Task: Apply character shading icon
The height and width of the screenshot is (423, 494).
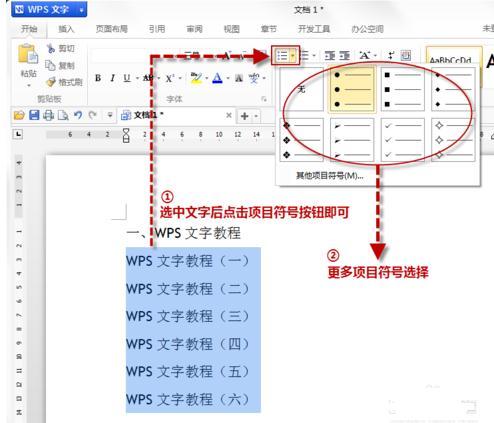Action: pos(239,79)
